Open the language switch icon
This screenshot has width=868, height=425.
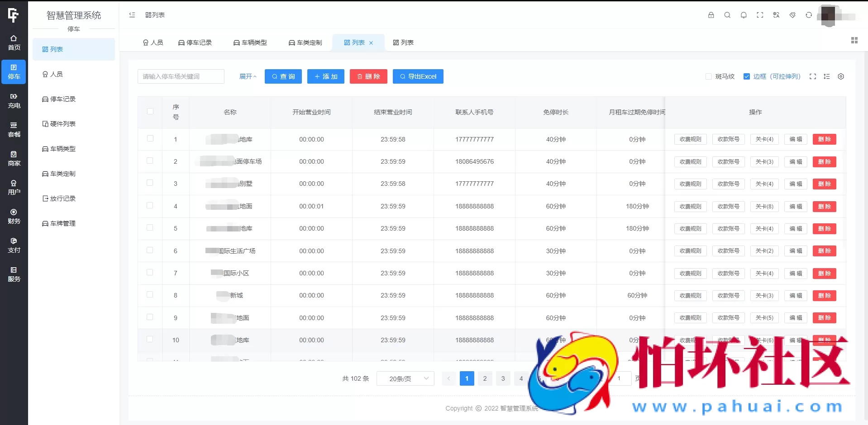tap(776, 15)
